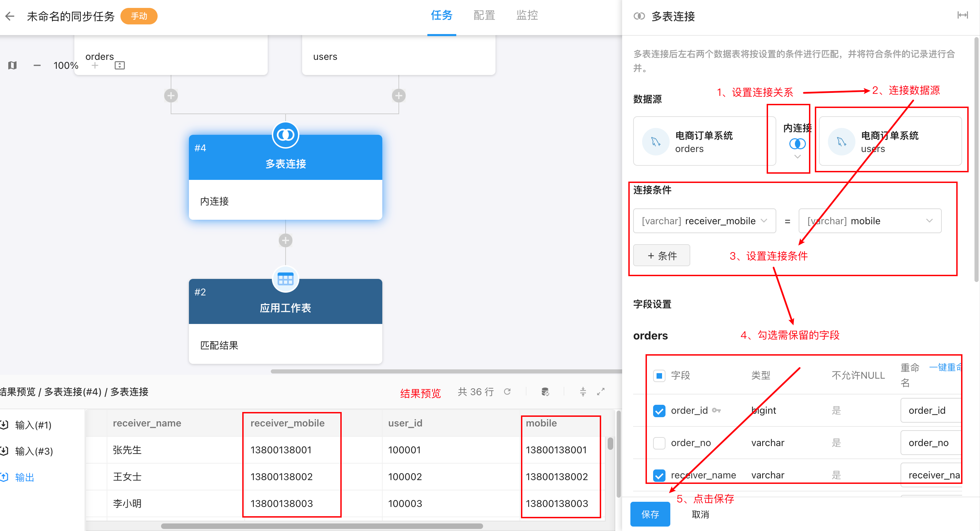Image resolution: width=980 pixels, height=531 pixels.
Task: Click plus node below orders table
Action: (x=171, y=95)
